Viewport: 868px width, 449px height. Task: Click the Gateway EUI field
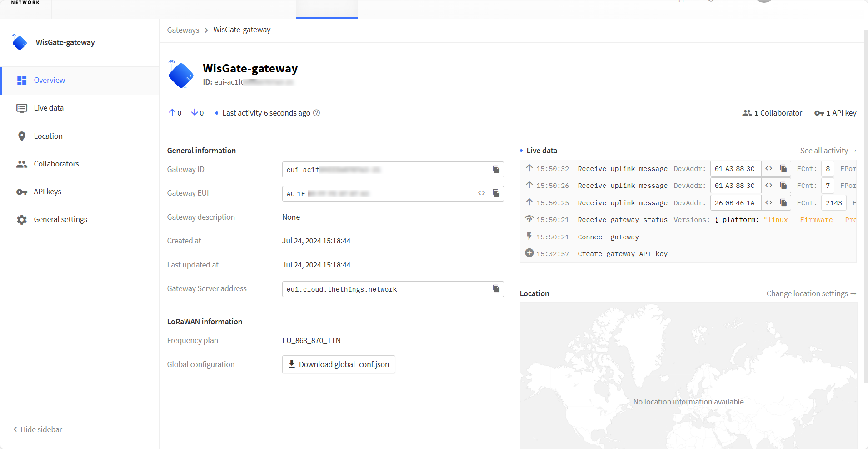pos(378,193)
